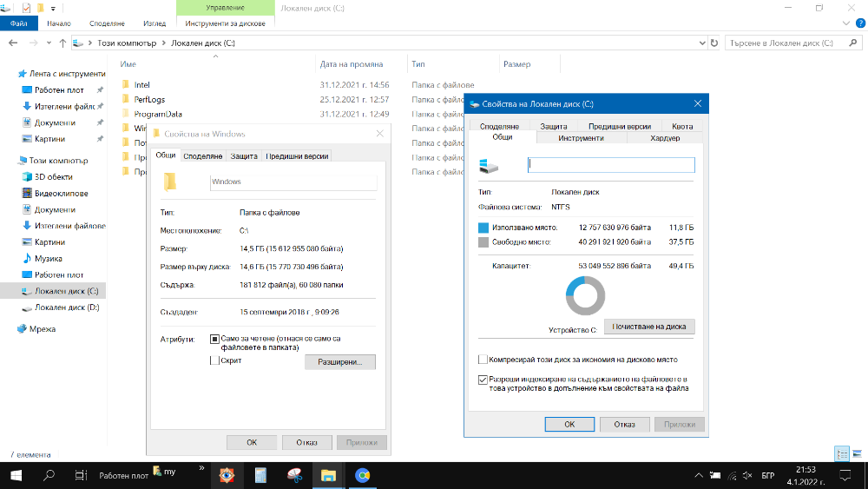Sort by Дата на промяна column
The height and width of the screenshot is (489, 868).
pos(351,64)
